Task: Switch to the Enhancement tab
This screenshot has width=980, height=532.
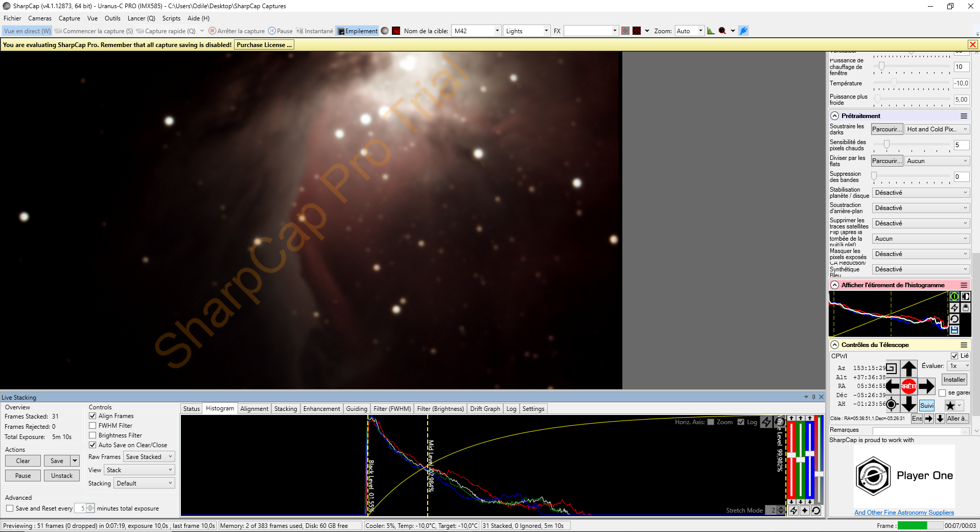Action: [321, 409]
